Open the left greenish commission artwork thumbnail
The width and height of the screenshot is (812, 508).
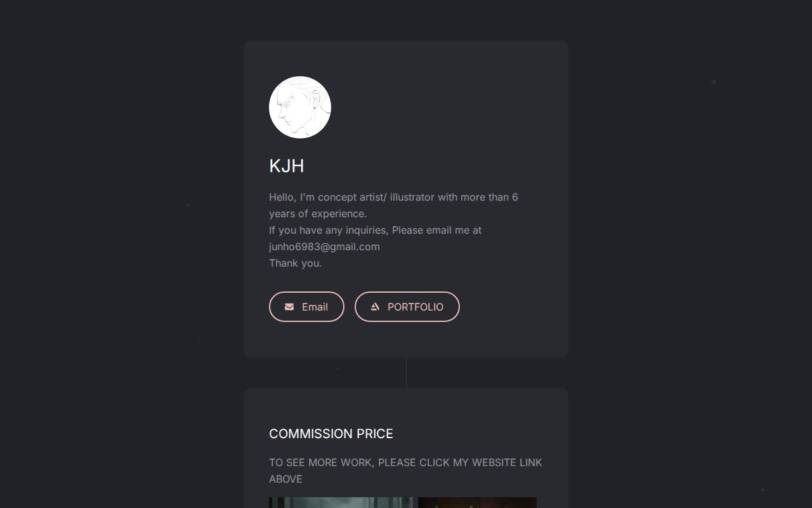click(x=341, y=502)
